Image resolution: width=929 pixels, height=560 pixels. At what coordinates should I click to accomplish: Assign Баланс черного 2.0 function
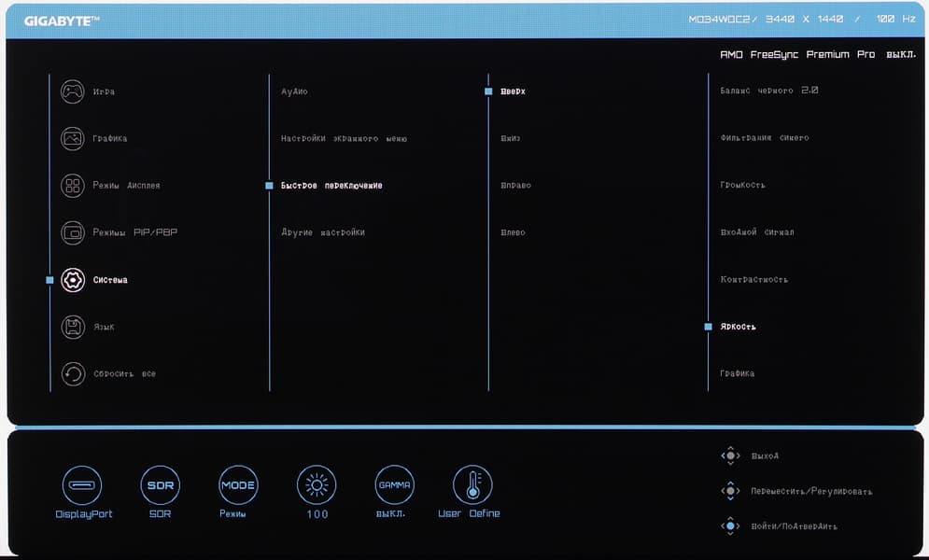(x=769, y=91)
